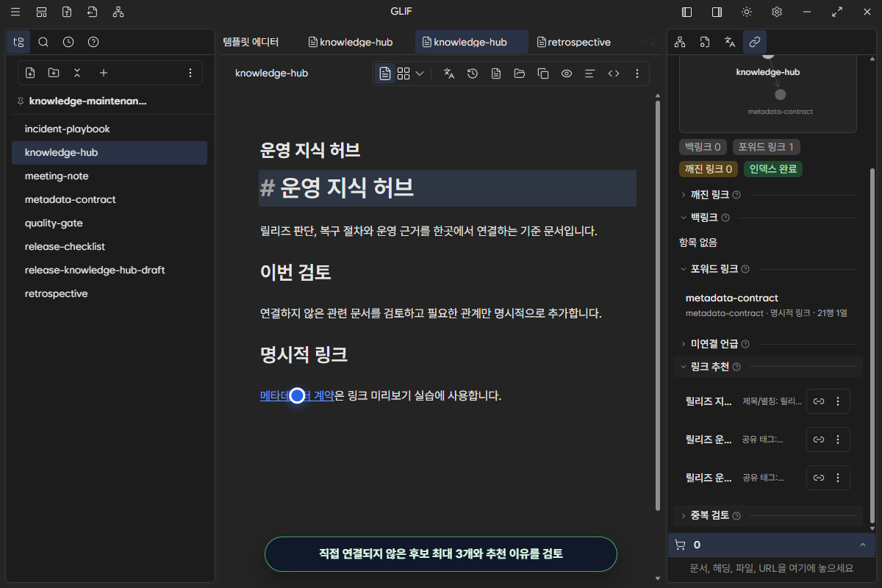882x588 pixels.
Task: Follow the 메타데이터 계약 link in the document
Action: tap(297, 395)
